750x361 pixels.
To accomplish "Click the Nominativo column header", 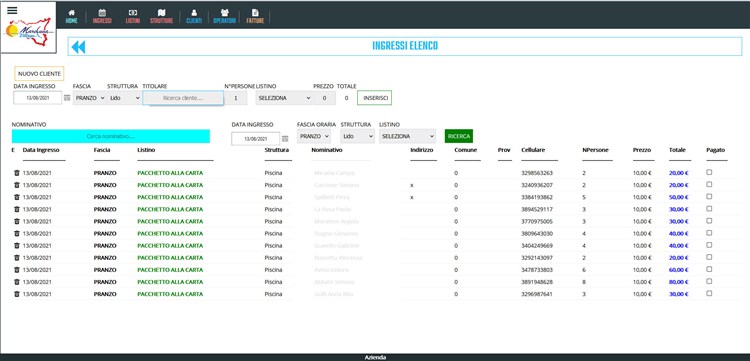I will (x=327, y=150).
